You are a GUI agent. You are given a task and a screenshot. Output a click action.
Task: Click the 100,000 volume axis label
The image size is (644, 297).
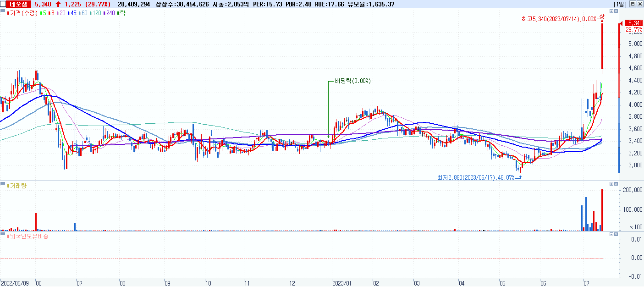pos(633,210)
